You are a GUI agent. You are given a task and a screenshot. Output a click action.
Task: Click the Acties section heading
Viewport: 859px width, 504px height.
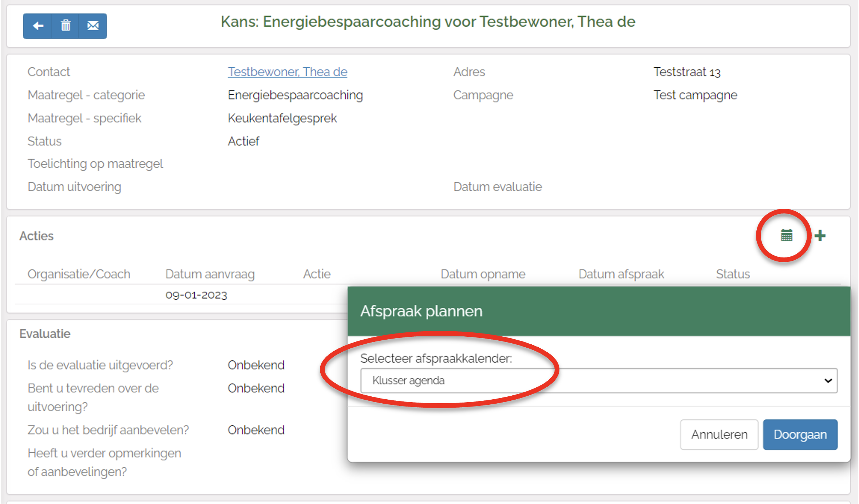click(x=36, y=236)
